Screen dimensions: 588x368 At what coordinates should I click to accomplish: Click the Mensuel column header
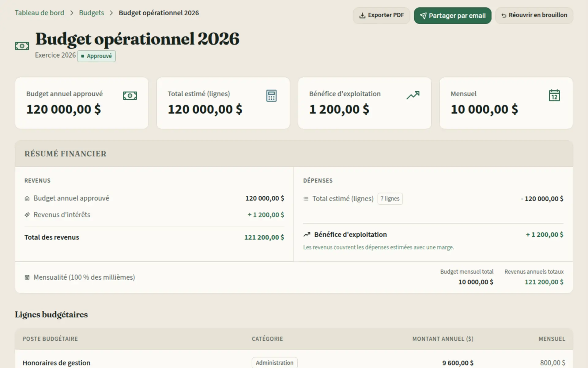click(x=552, y=339)
